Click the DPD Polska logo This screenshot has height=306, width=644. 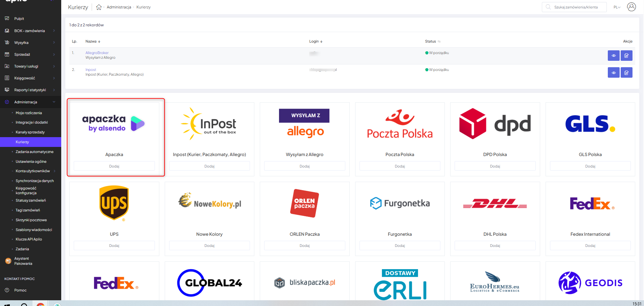click(495, 124)
